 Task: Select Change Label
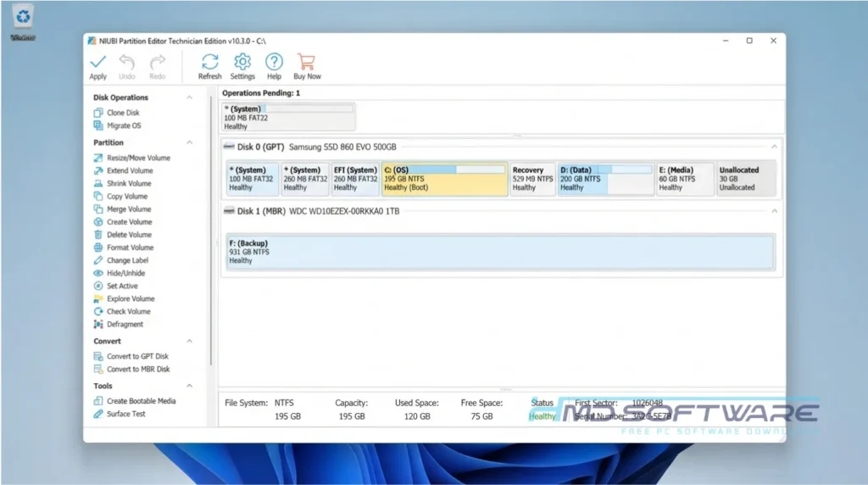[121, 260]
